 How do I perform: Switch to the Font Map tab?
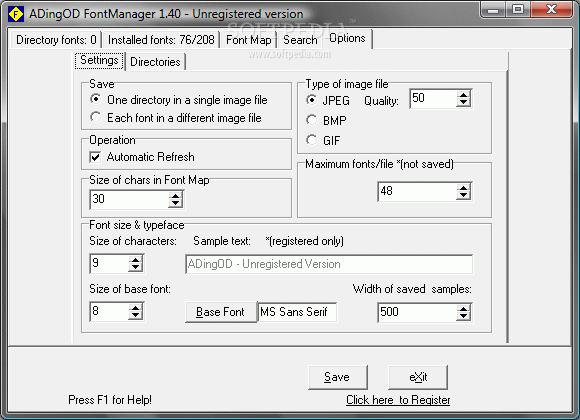pyautogui.click(x=249, y=40)
